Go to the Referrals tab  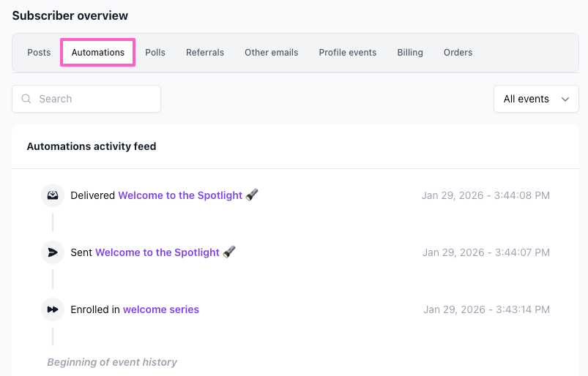[x=205, y=53]
